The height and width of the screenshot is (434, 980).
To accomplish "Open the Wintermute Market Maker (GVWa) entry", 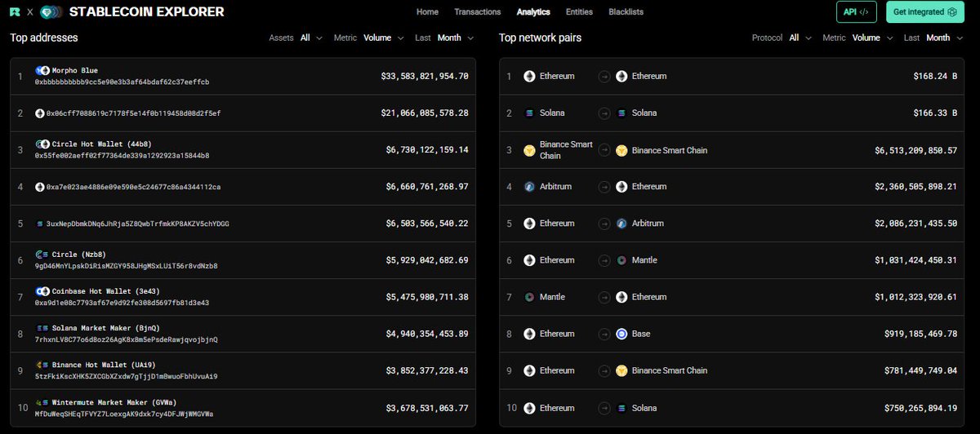I will pos(243,407).
